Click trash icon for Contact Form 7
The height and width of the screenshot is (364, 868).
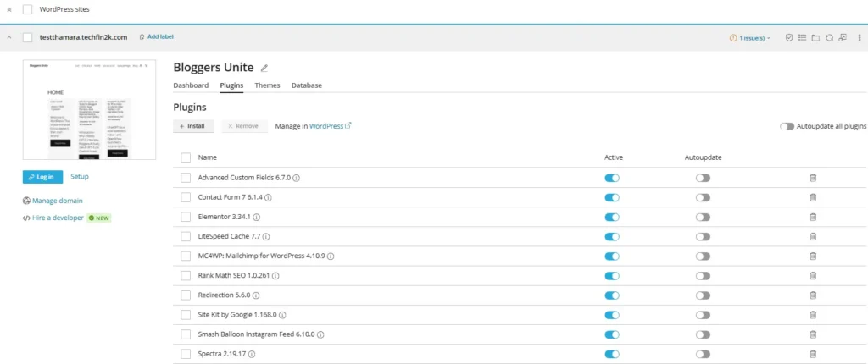(x=813, y=197)
